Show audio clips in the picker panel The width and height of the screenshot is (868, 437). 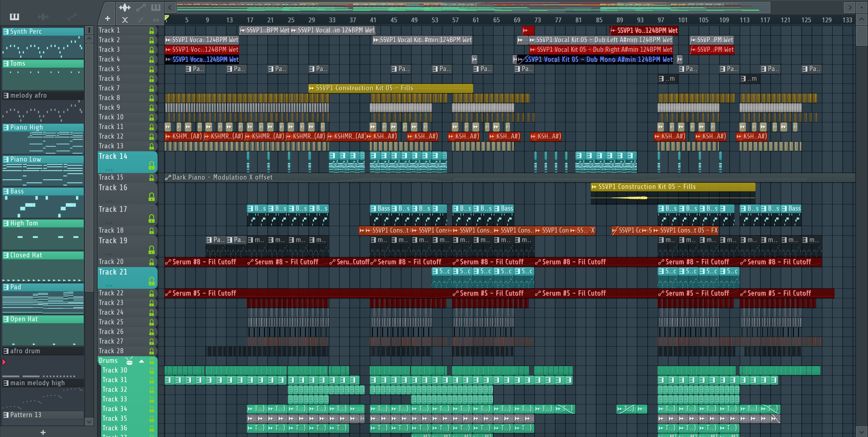click(43, 17)
